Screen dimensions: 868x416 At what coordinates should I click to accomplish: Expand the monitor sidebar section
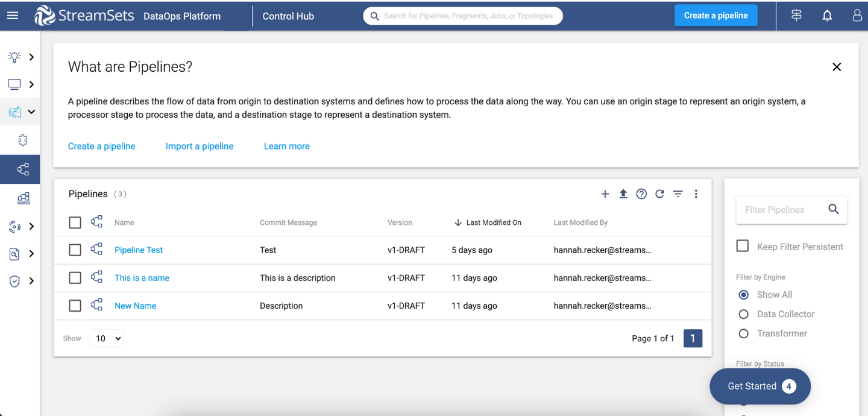click(x=20, y=84)
